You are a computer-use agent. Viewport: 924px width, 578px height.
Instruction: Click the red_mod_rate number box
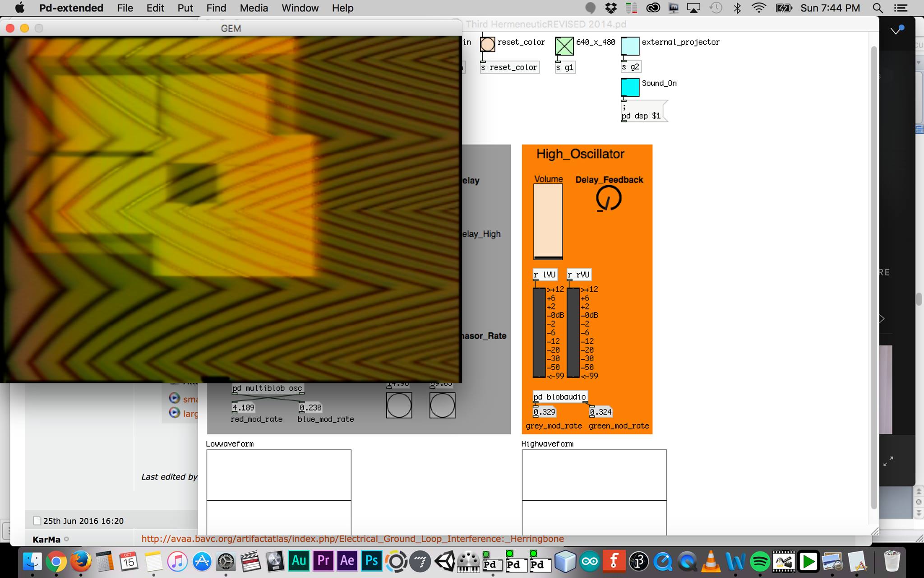244,407
